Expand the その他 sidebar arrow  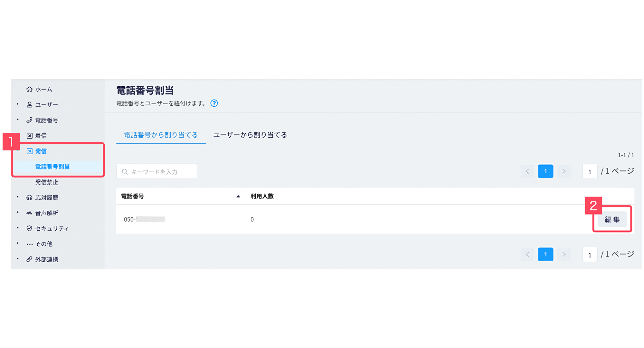tap(18, 243)
